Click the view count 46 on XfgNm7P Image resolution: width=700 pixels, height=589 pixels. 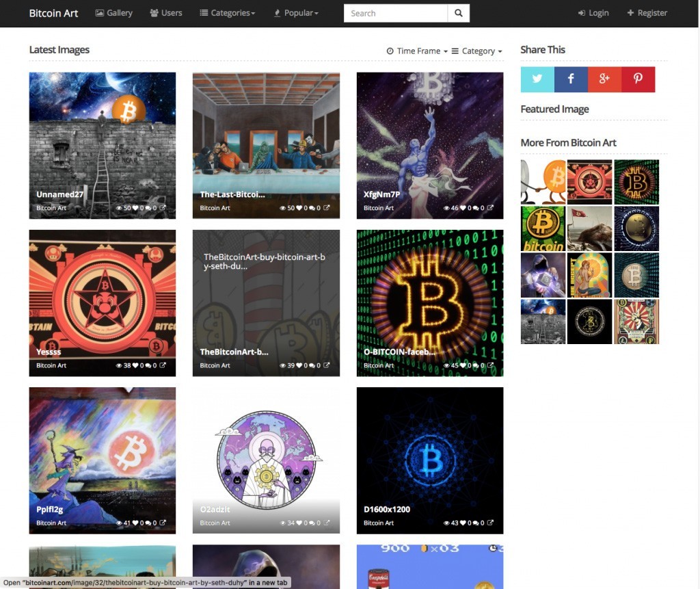(x=455, y=208)
